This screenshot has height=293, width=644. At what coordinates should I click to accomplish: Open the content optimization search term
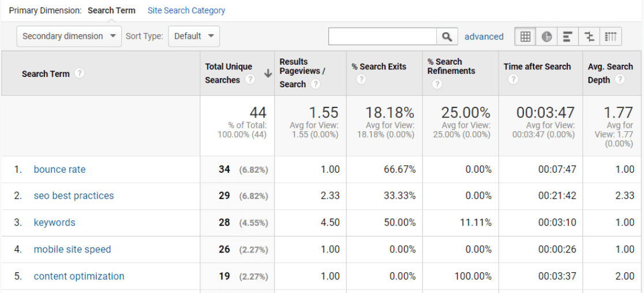[79, 276]
